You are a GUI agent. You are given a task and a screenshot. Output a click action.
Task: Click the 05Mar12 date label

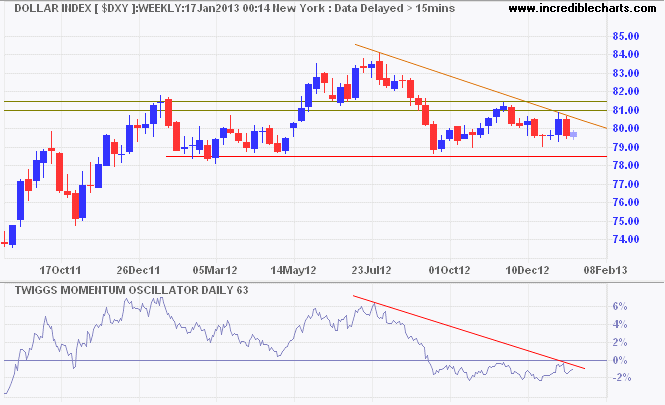click(x=215, y=270)
